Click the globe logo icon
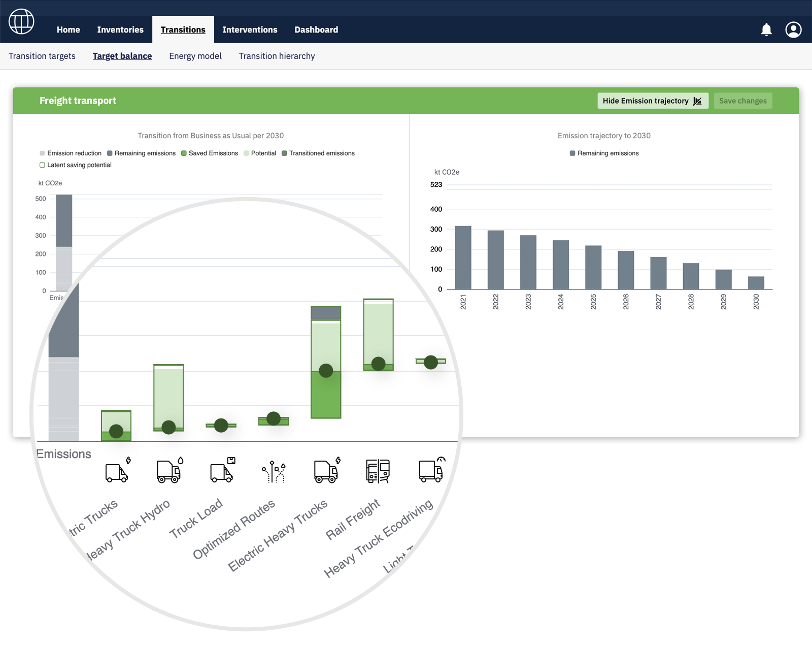 (21, 22)
